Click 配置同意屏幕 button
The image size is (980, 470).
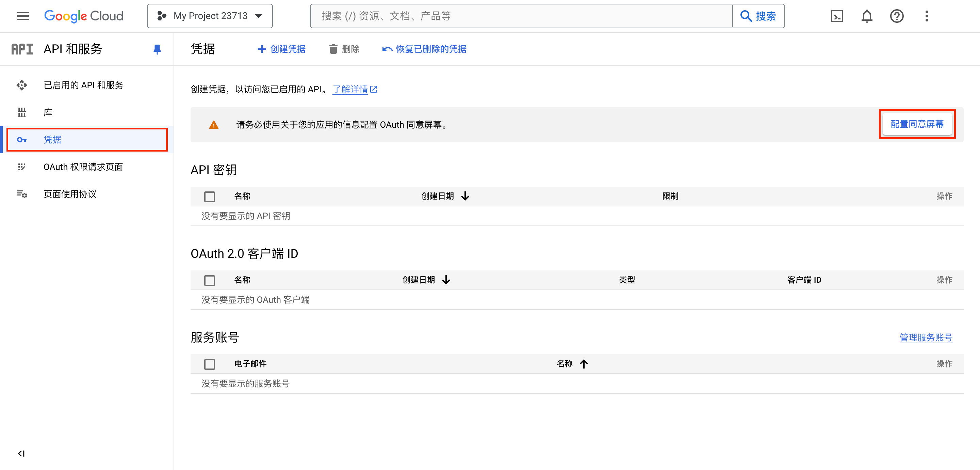pos(917,124)
